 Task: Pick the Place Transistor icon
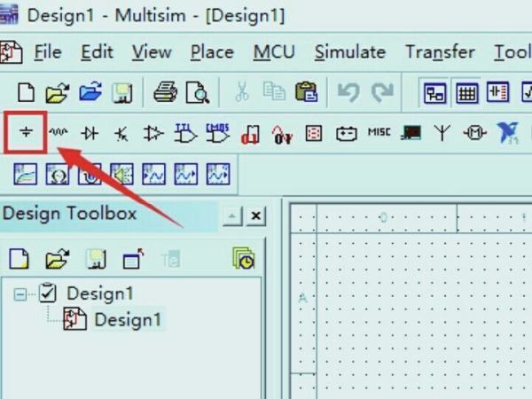pos(121,134)
